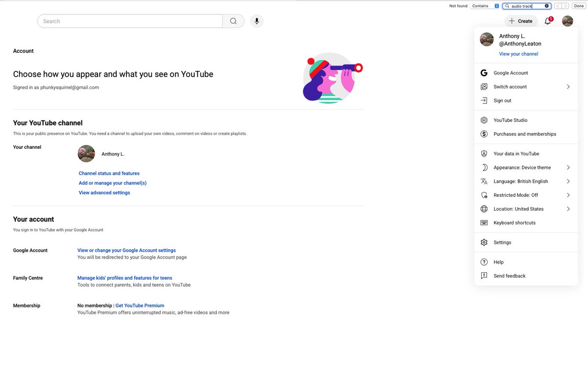Click the Switch account icon
Viewport: 588px width, 378px height.
tap(484, 87)
